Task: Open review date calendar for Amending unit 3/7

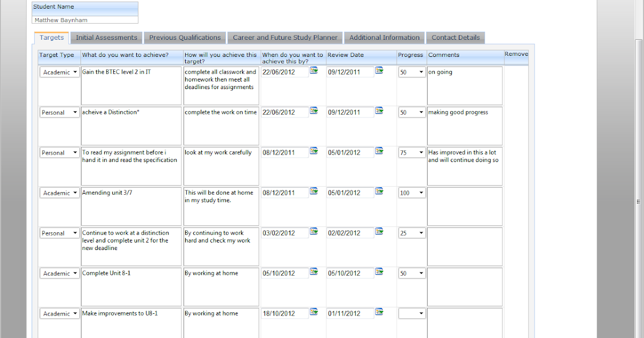Action: click(379, 191)
